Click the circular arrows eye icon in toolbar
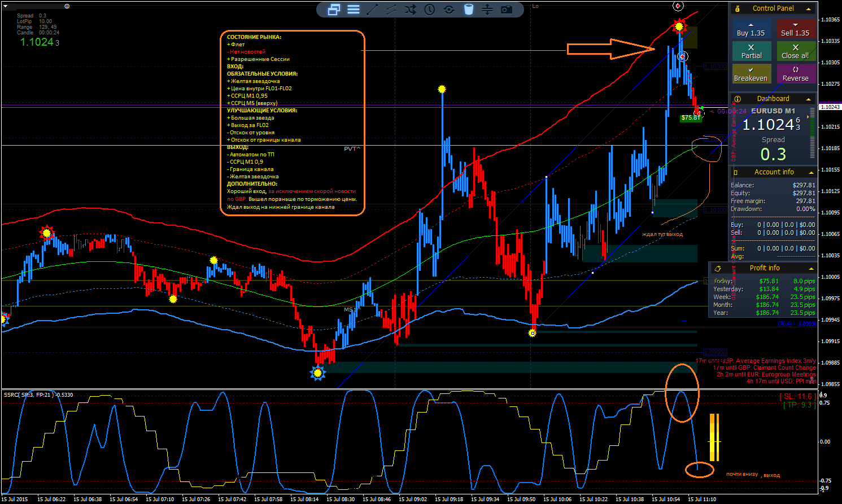 click(449, 9)
